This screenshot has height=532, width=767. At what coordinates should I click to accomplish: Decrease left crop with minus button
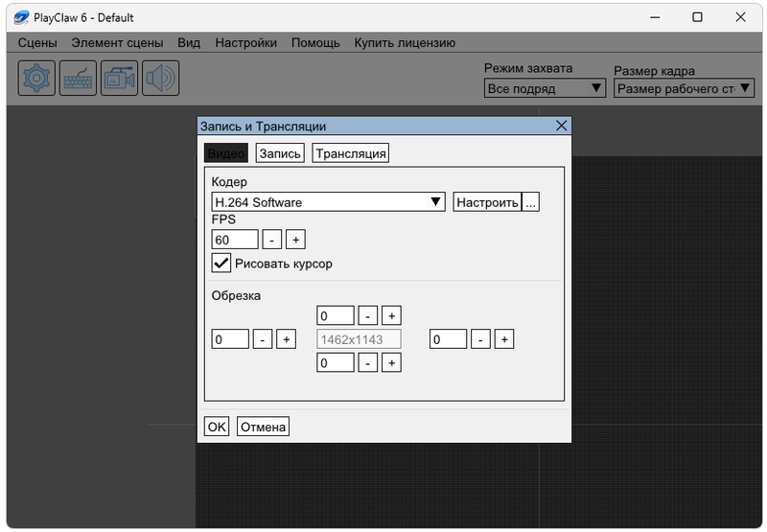[x=263, y=339]
